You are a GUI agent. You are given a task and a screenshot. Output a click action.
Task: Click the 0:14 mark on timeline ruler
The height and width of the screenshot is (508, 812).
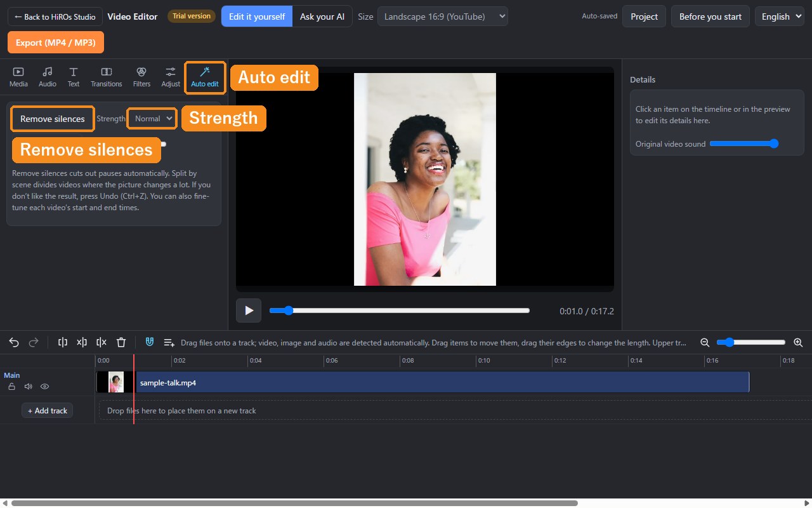pyautogui.click(x=636, y=361)
